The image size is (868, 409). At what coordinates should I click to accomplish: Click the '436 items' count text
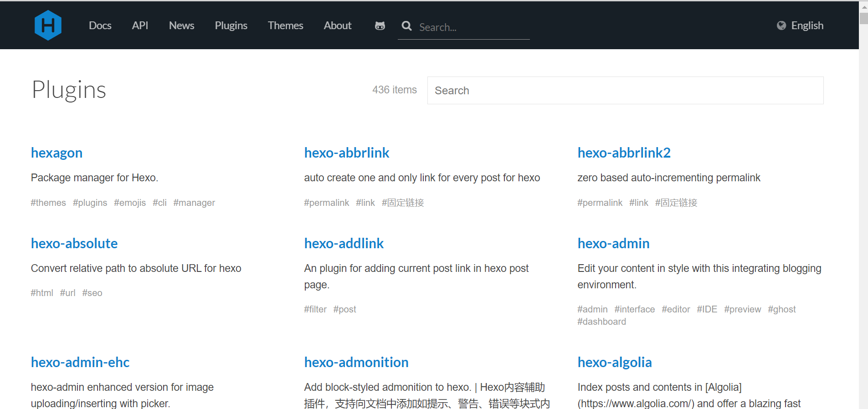(x=395, y=90)
